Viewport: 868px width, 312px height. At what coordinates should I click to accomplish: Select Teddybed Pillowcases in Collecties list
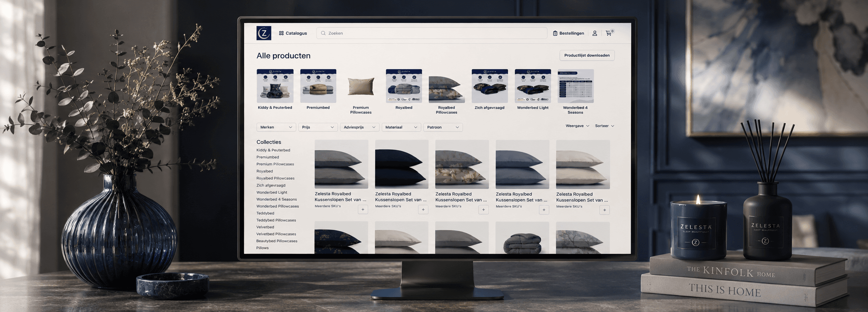(276, 220)
